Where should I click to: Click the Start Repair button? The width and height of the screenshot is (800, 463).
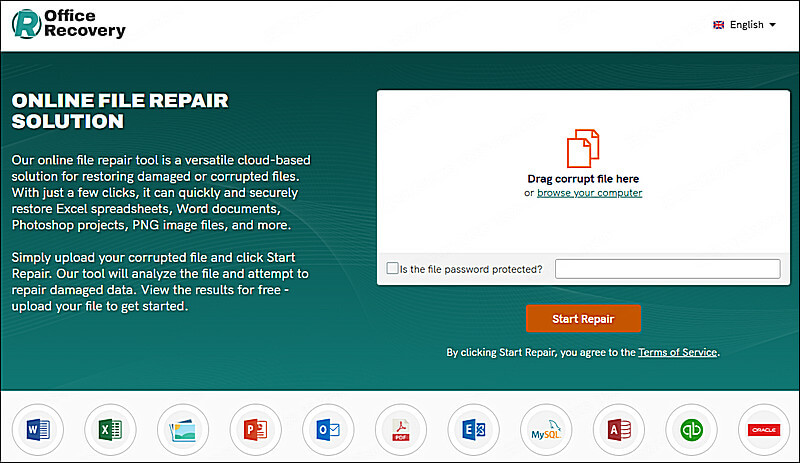583,319
